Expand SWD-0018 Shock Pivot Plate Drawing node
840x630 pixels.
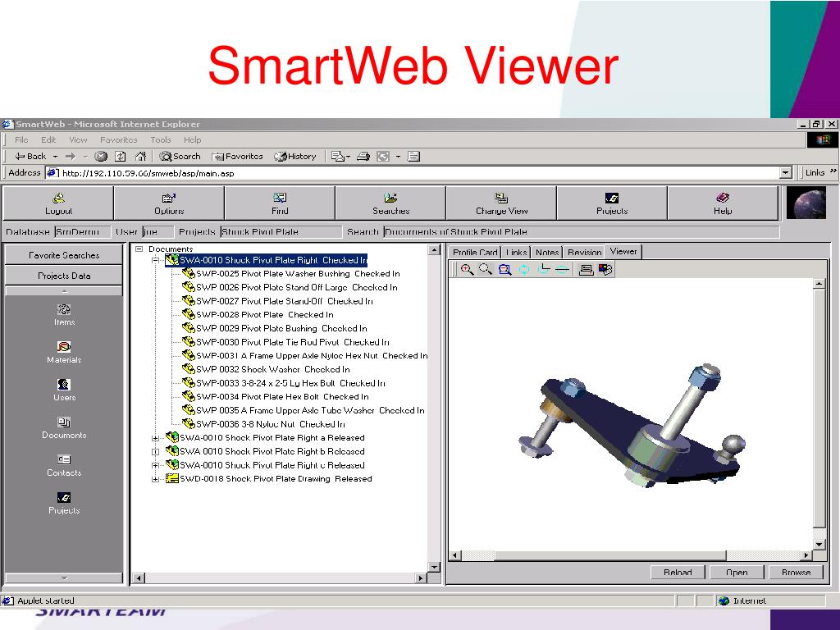pos(155,479)
